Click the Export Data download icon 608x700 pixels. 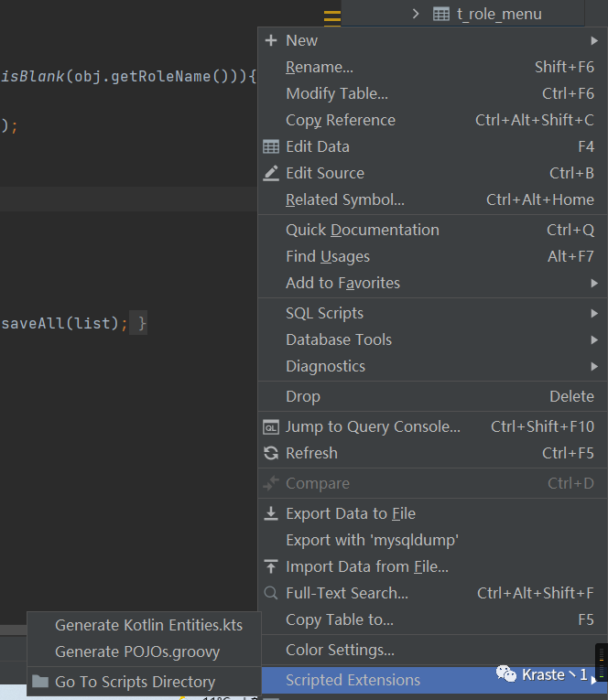coord(271,513)
